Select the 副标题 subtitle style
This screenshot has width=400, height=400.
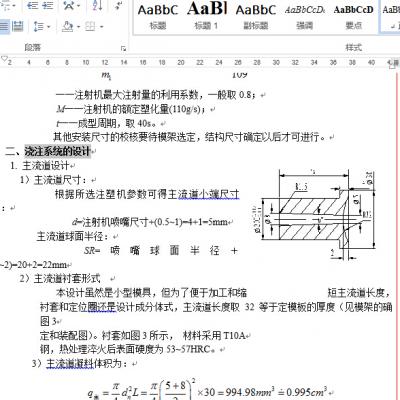[256, 17]
